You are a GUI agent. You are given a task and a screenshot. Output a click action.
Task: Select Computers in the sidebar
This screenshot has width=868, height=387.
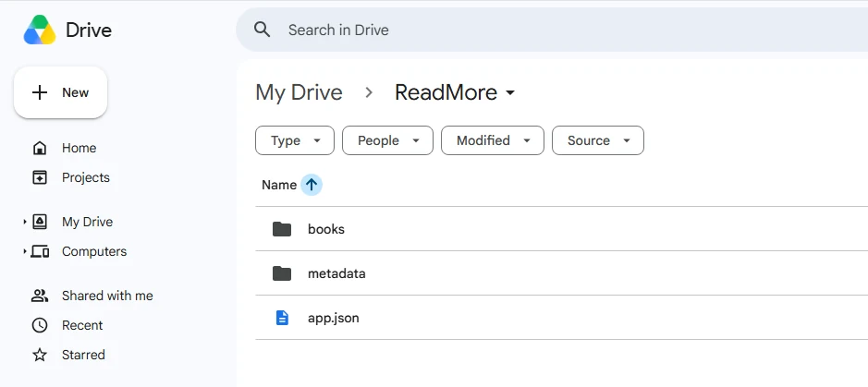[x=94, y=251]
